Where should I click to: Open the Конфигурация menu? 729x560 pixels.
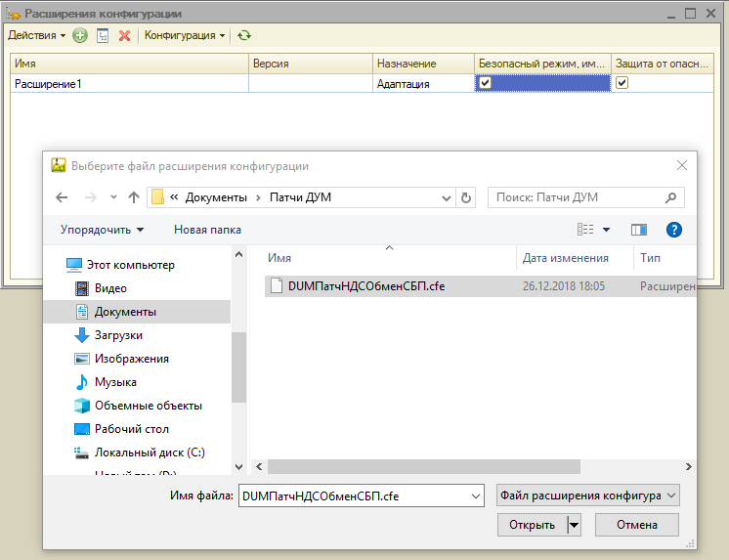[x=185, y=35]
